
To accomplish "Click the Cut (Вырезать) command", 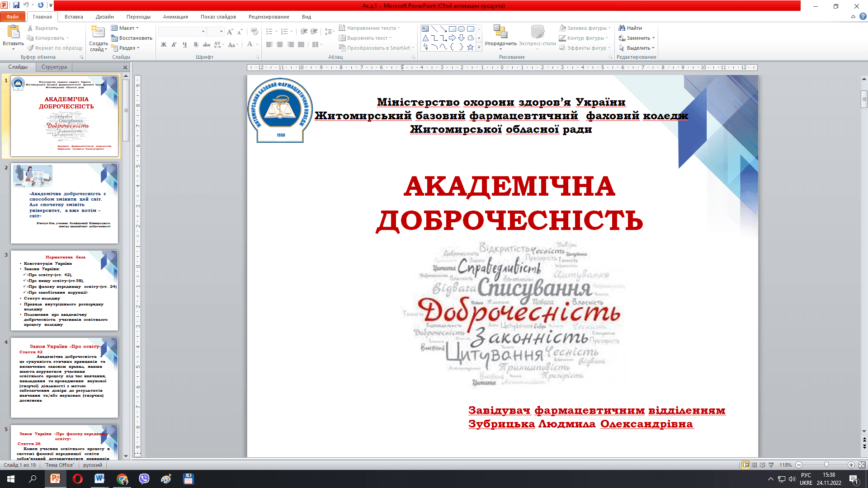I will coord(42,28).
